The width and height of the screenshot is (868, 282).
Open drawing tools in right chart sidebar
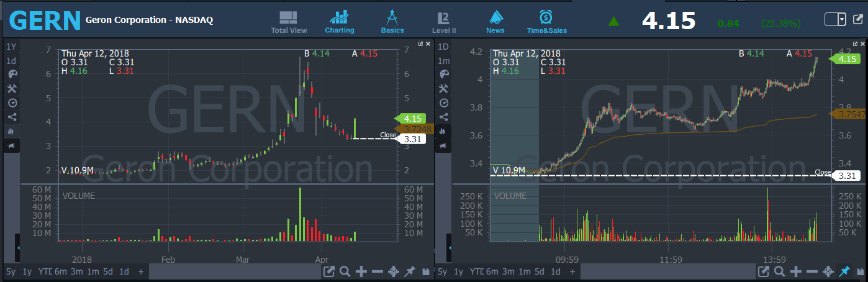point(443,88)
